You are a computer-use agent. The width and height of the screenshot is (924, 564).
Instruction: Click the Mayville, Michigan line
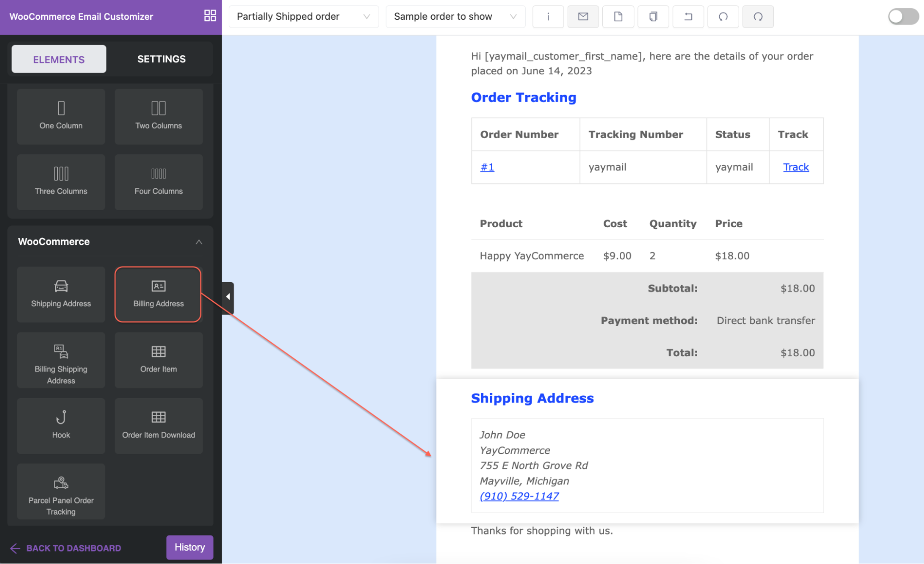pos(524,481)
